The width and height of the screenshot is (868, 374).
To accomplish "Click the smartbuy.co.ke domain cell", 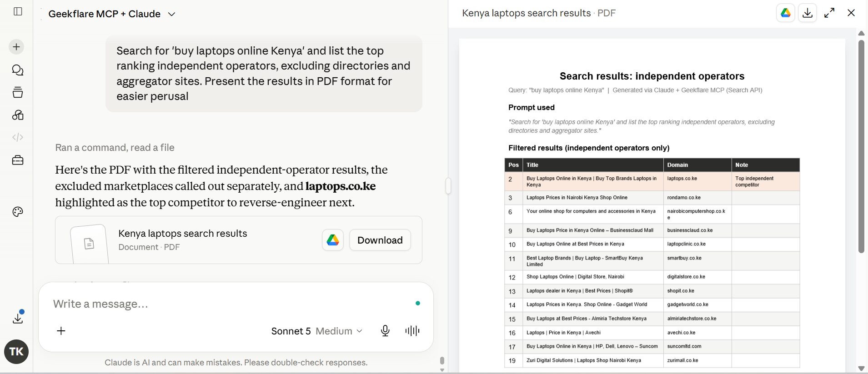I will [x=697, y=261].
